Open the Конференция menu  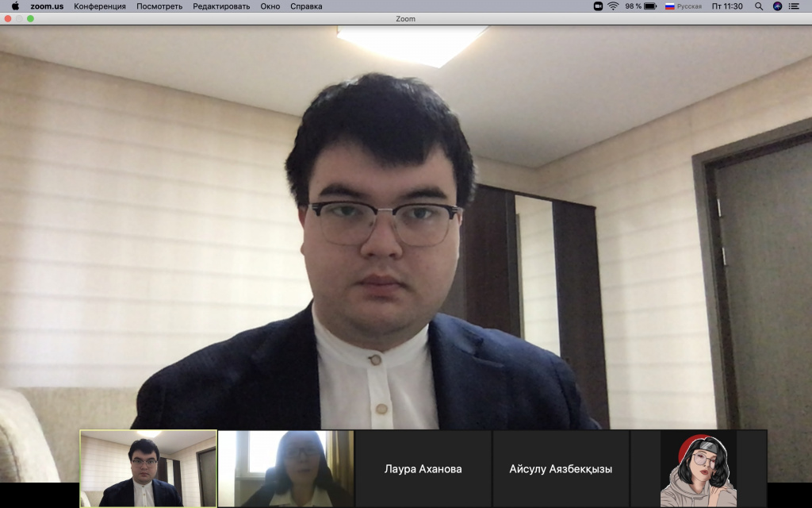[100, 6]
